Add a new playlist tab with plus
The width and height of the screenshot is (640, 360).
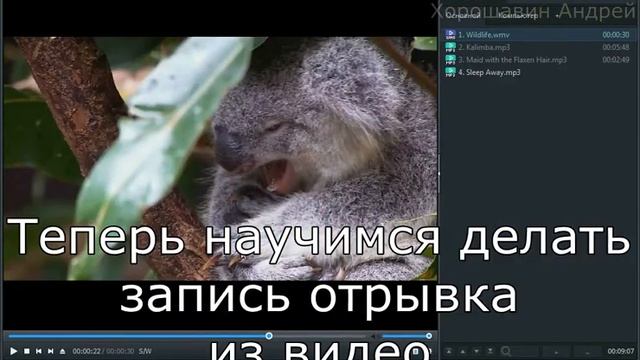[557, 16]
